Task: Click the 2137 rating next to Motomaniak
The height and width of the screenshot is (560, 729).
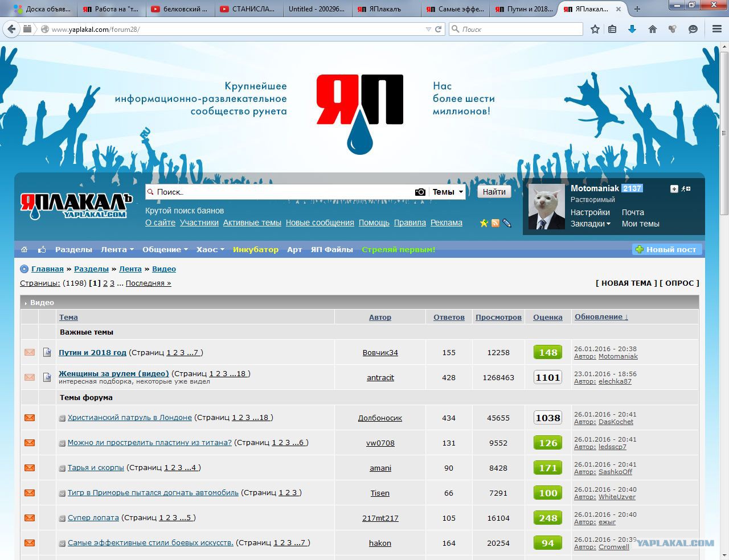Action: [632, 188]
